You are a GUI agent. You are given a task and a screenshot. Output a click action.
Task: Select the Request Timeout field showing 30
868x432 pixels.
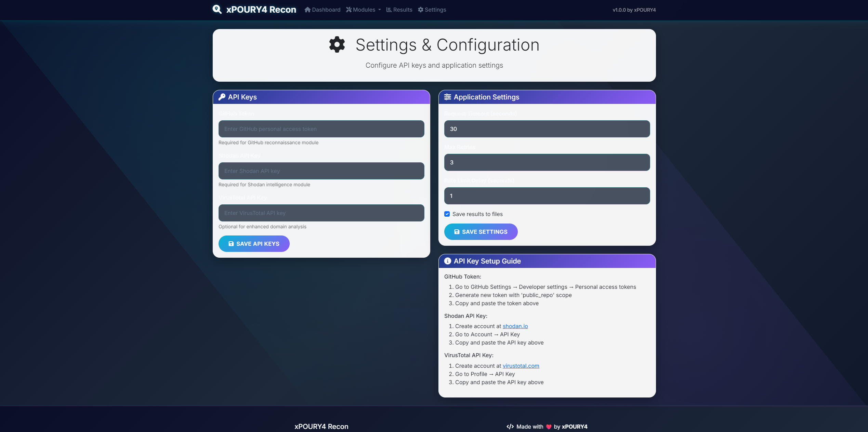(x=547, y=129)
